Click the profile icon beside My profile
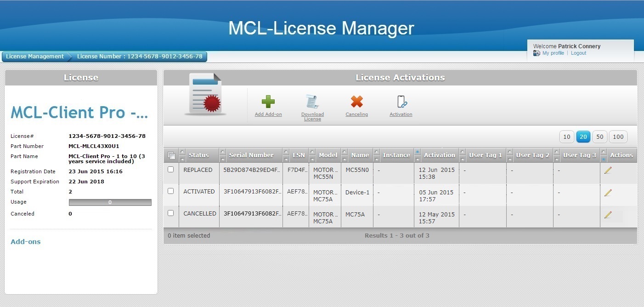Viewport: 644px width, 307px height. point(537,53)
